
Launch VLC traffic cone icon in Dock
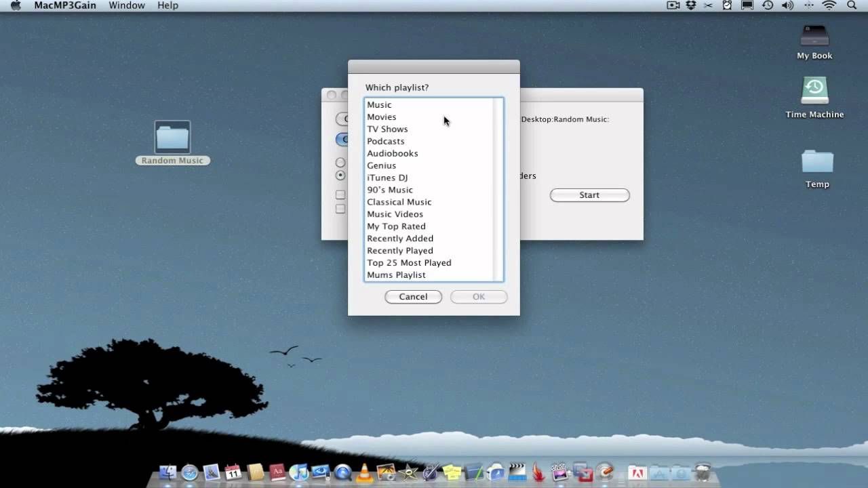365,472
